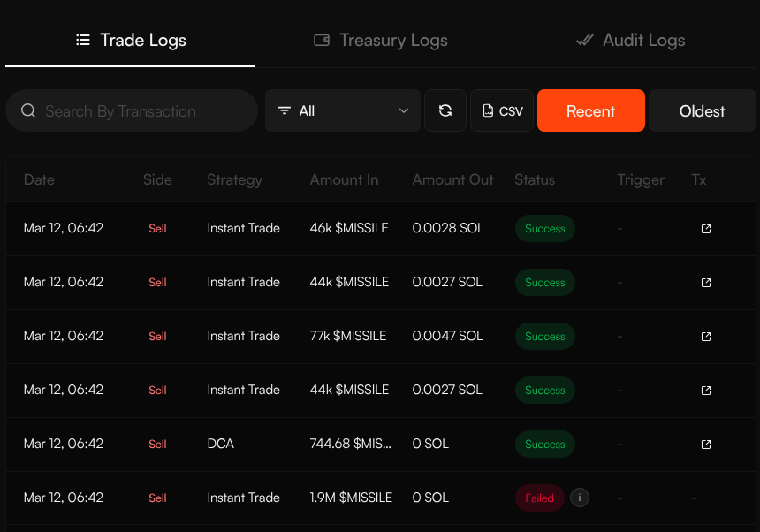Sort trades by Oldest

tap(702, 110)
